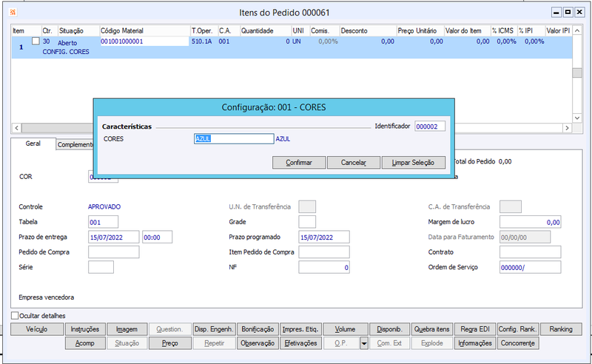Open the Volume button

tap(345, 329)
